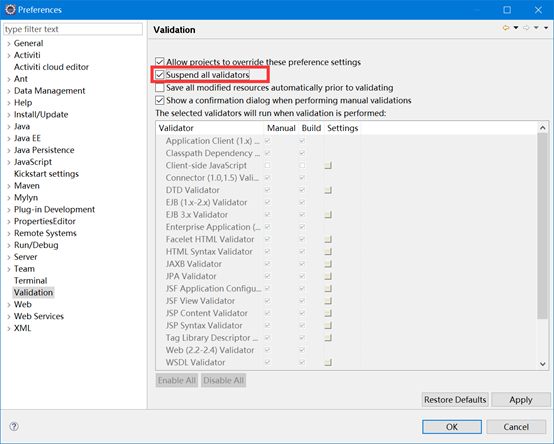Toggle Manual checkbox for DTD Validator
The width and height of the screenshot is (554, 444).
tap(267, 190)
